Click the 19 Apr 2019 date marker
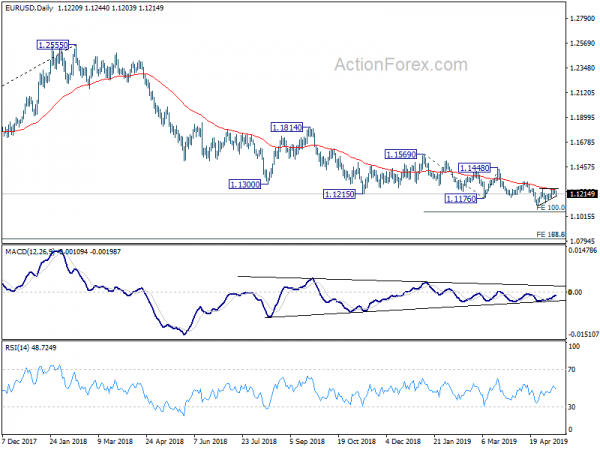This screenshot has width=600, height=450. 548,441
